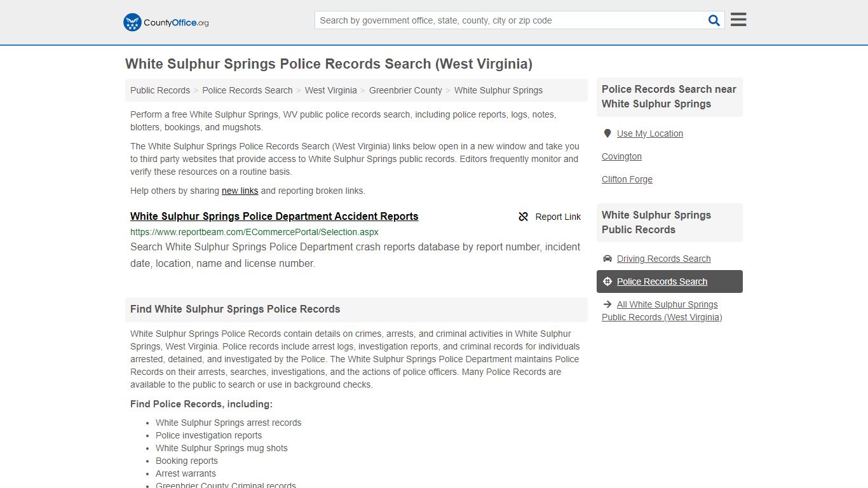Open the hamburger menu

click(738, 20)
